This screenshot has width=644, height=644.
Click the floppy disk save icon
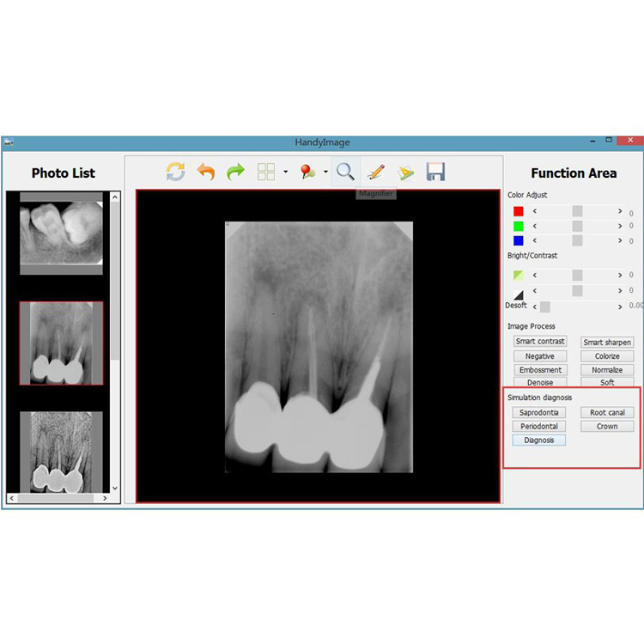(x=435, y=172)
